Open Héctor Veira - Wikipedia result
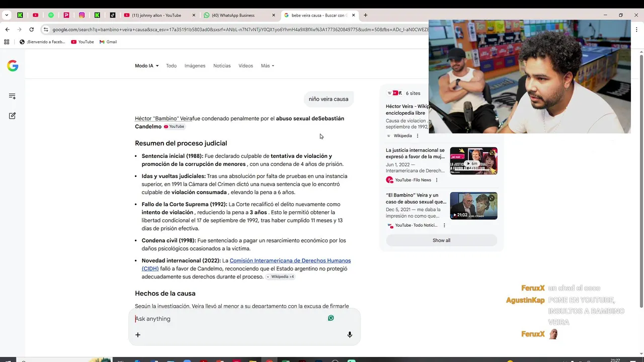Viewport: 644px width, 362px height. 407,110
